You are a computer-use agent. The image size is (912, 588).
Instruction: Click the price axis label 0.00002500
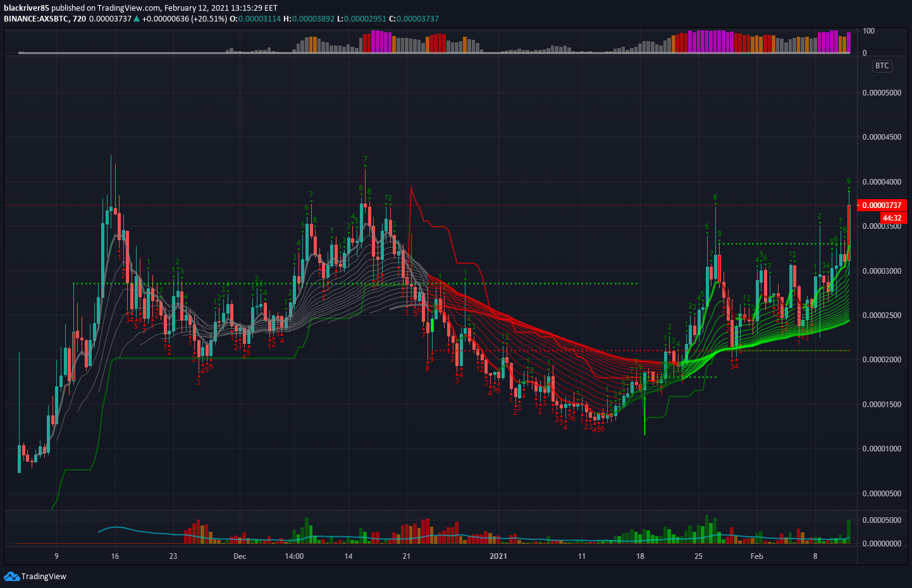(x=882, y=315)
